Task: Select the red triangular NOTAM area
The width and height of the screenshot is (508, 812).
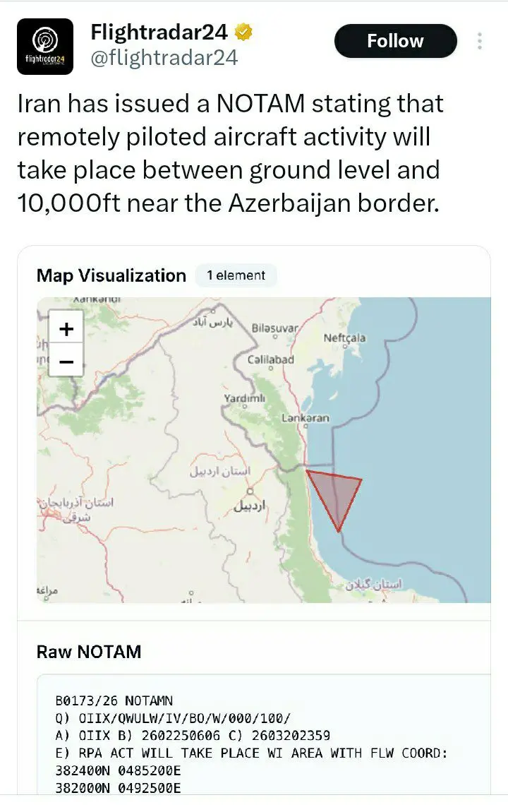Action: click(x=334, y=494)
